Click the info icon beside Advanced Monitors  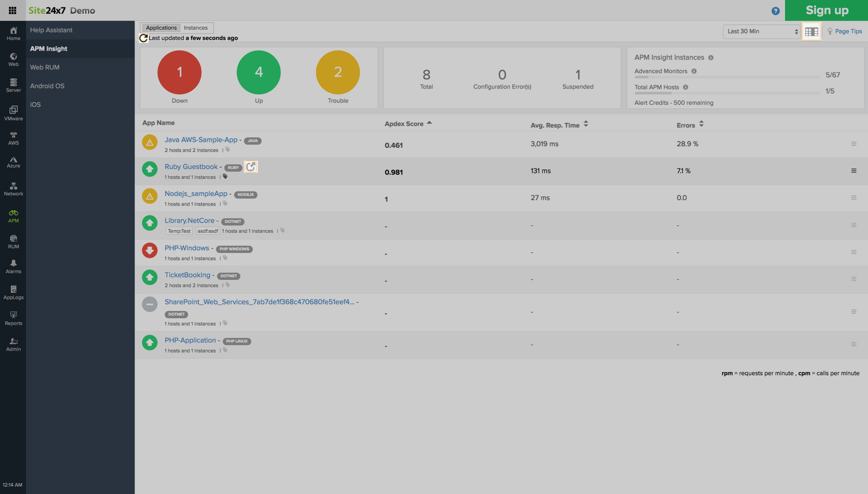[x=694, y=71]
